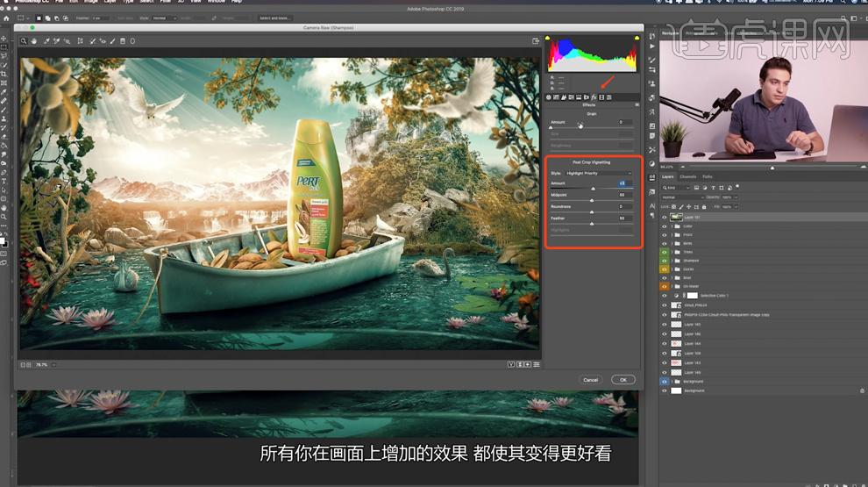Hide the Selective Color 1 layer
The image size is (868, 487).
(x=665, y=296)
